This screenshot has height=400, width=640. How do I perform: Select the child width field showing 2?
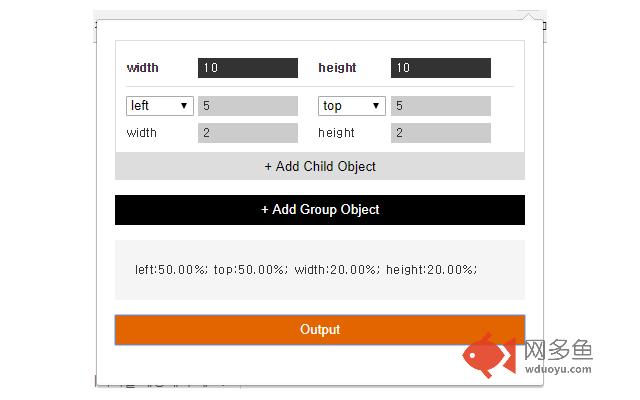coord(248,133)
